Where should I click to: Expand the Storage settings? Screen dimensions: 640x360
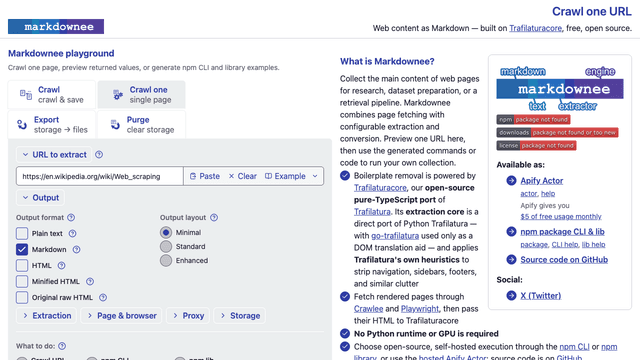[x=240, y=316]
